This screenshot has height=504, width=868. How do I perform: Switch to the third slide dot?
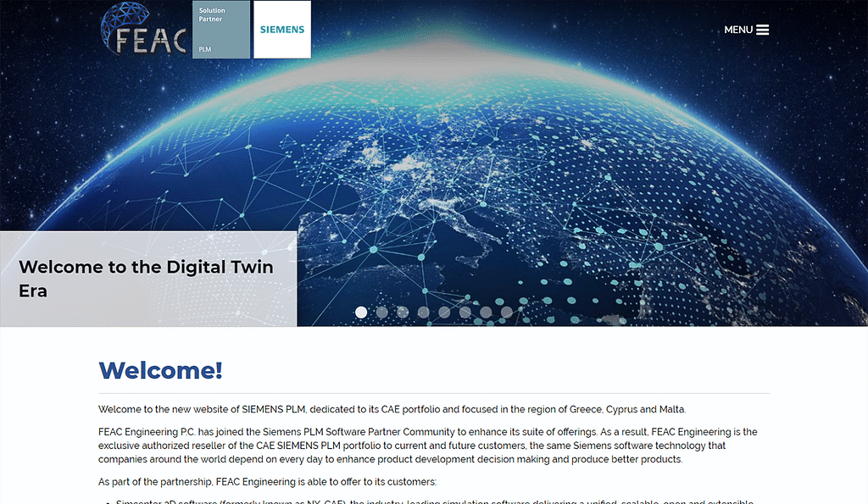(x=403, y=312)
